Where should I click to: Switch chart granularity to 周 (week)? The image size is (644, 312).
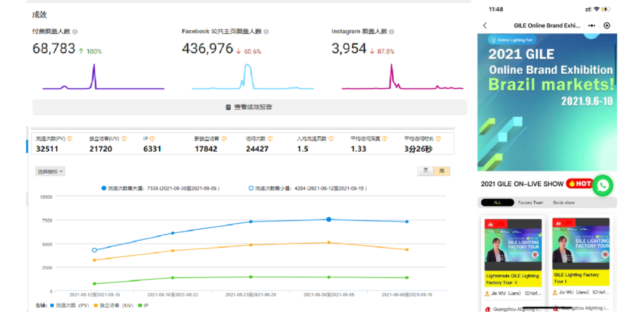click(441, 171)
